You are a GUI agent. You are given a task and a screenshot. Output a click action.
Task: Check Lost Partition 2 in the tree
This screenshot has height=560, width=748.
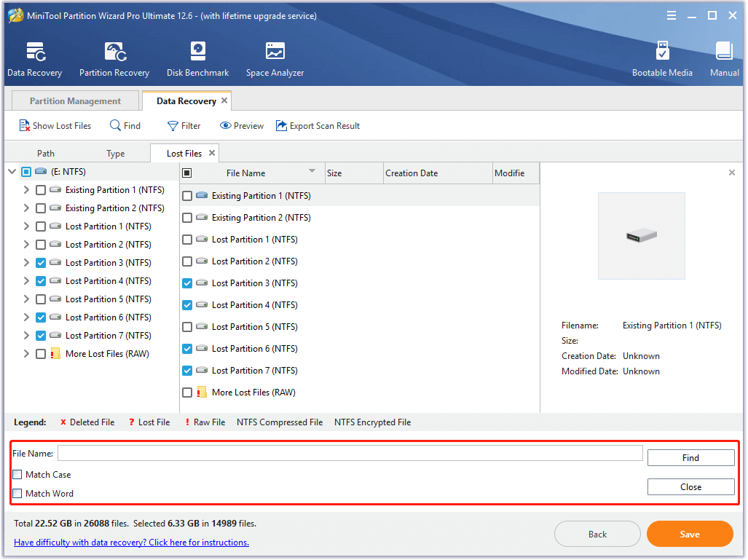pyautogui.click(x=41, y=245)
